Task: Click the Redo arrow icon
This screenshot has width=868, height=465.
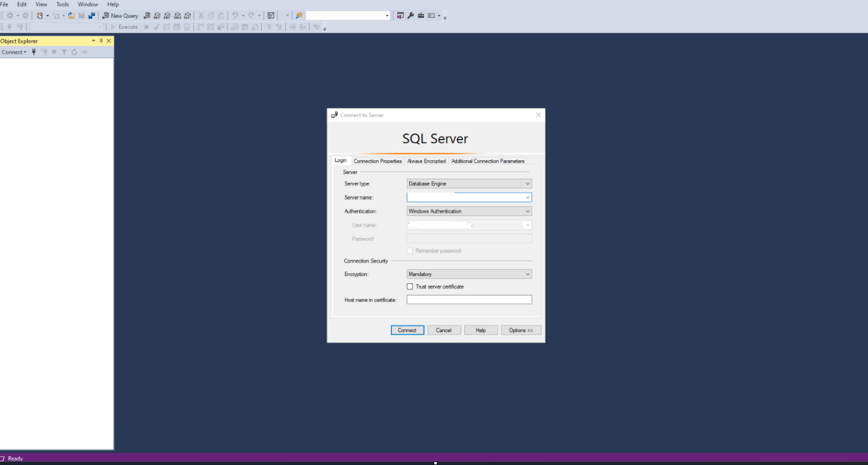Action: pyautogui.click(x=251, y=15)
